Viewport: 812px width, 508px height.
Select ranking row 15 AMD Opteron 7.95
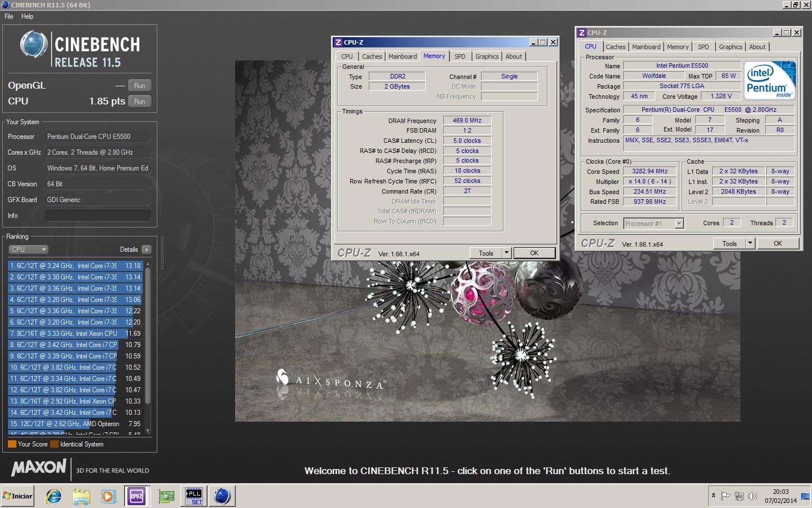tap(76, 424)
